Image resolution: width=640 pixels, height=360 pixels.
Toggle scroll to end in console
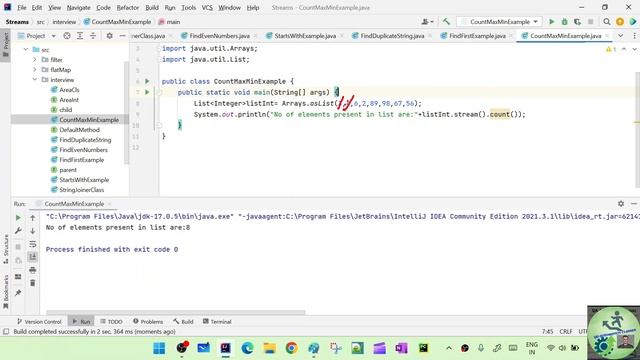point(33,257)
